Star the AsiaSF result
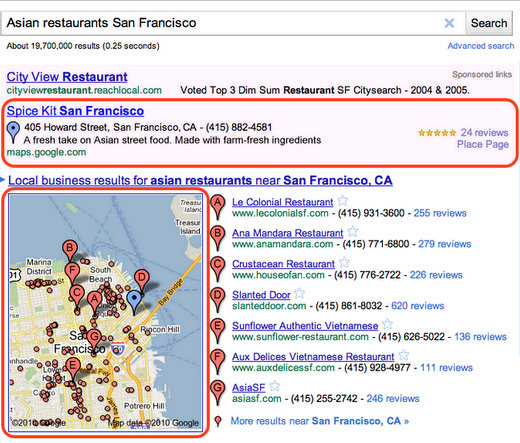The width and height of the screenshot is (520, 443). tap(275, 386)
